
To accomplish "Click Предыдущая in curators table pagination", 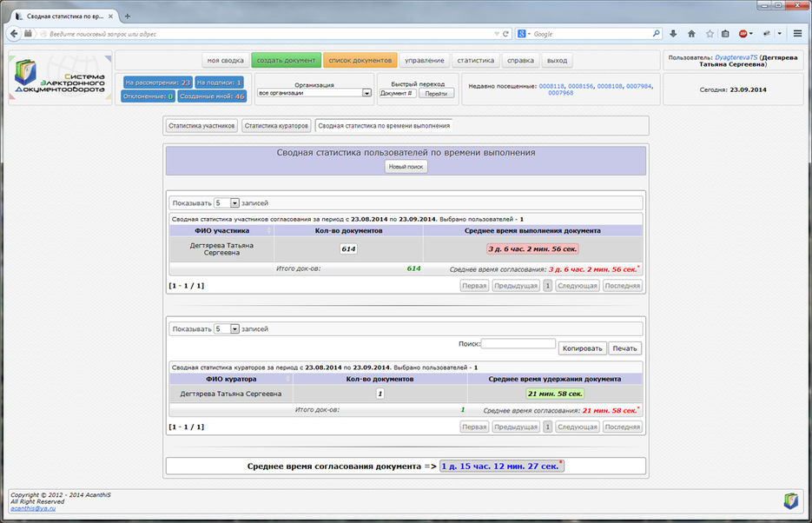I will pos(516,427).
